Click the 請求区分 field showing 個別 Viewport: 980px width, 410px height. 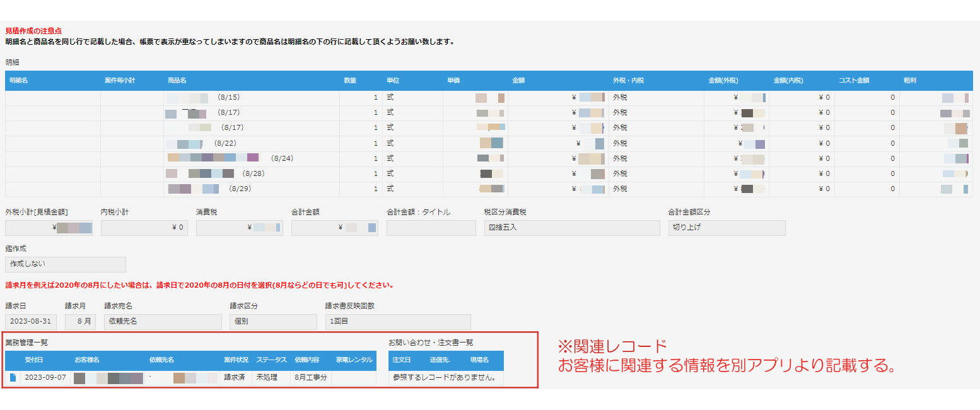tap(273, 322)
